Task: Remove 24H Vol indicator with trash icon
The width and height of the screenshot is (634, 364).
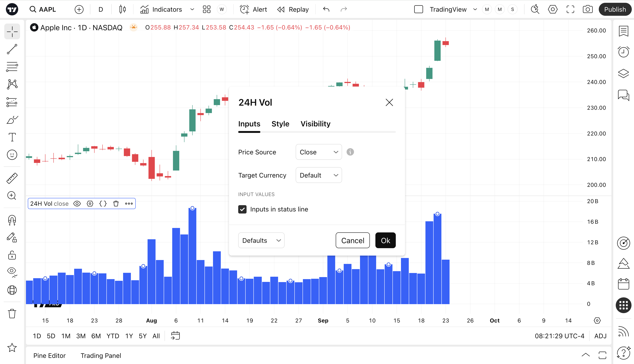Action: tap(116, 203)
